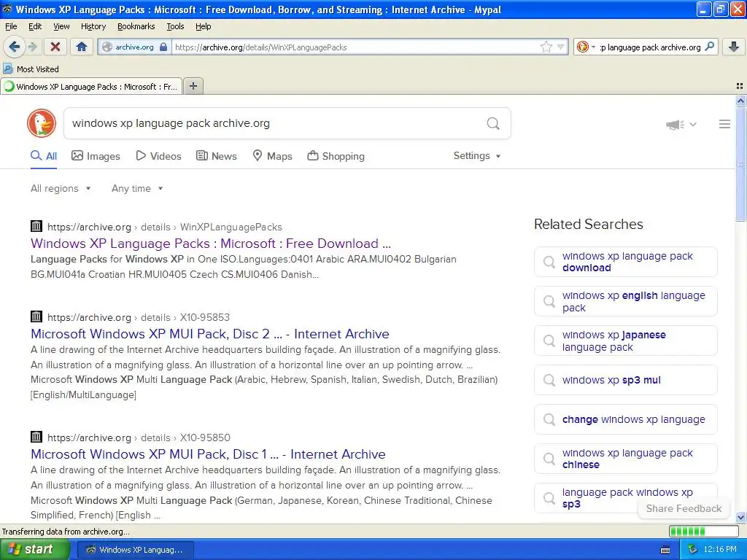Image resolution: width=747 pixels, height=560 pixels.
Task: Click the keyboard icon in system tray
Action: 665,550
